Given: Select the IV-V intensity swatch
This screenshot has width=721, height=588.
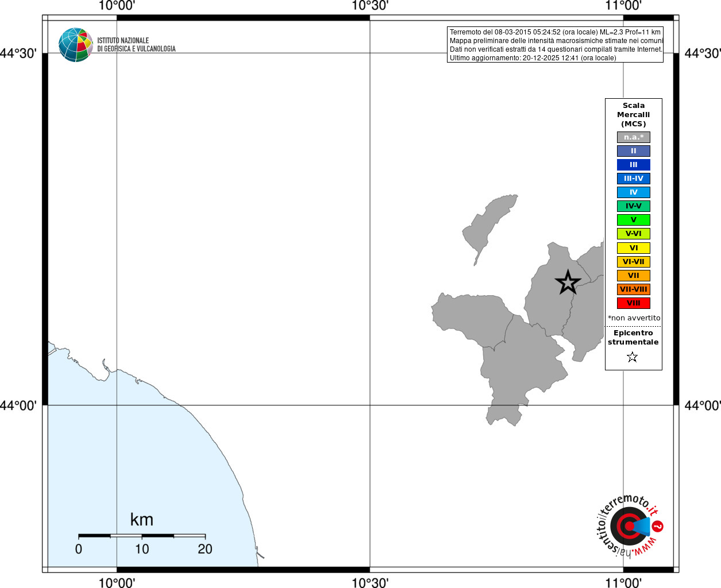Looking at the screenshot, I should coord(634,206).
